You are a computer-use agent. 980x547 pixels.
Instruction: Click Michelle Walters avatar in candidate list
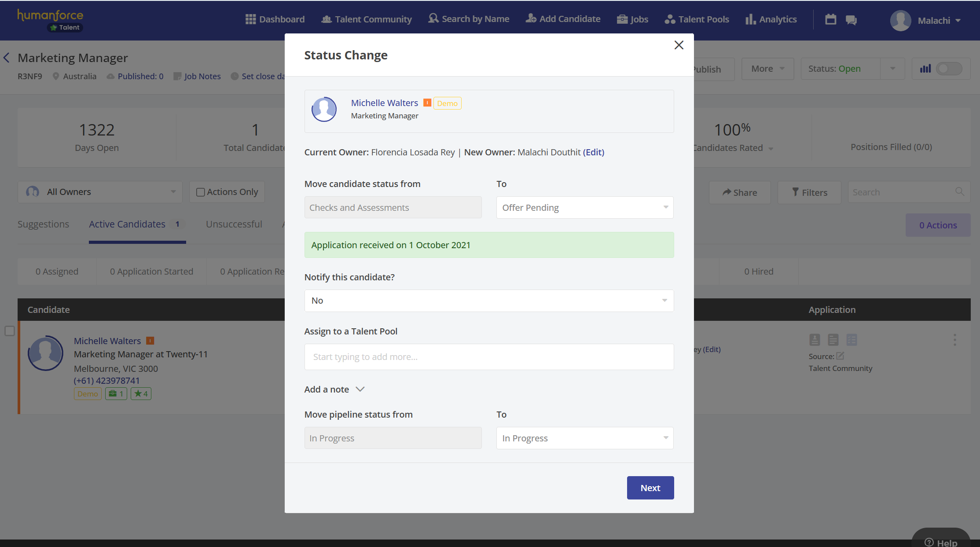(45, 353)
